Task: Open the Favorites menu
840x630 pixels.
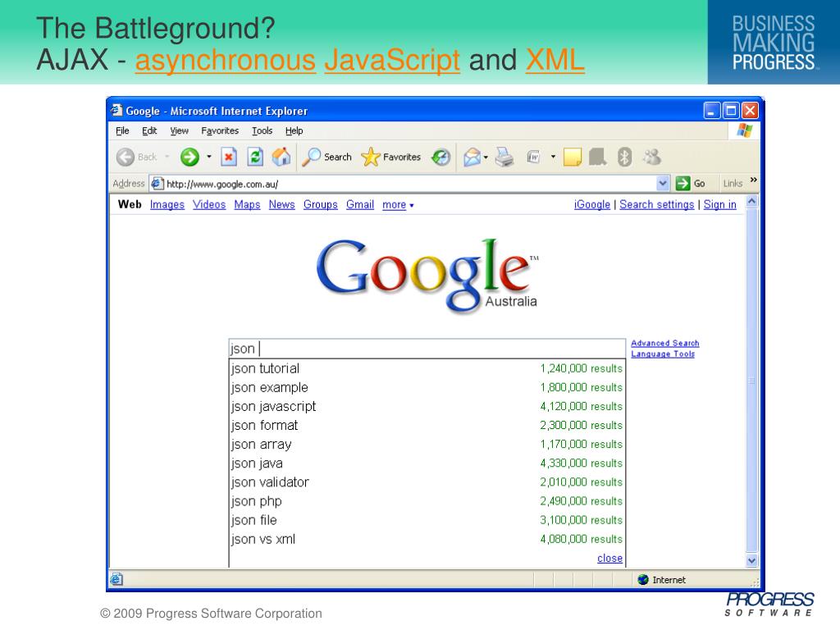Action: point(220,130)
